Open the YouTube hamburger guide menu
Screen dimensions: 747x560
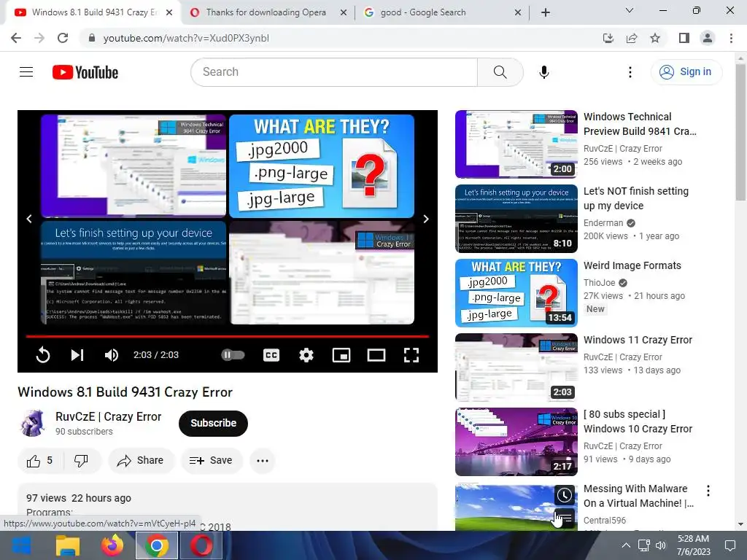point(26,72)
